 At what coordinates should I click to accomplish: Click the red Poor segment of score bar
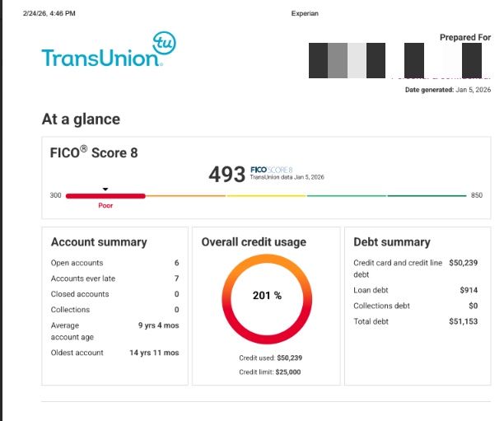[x=105, y=196]
